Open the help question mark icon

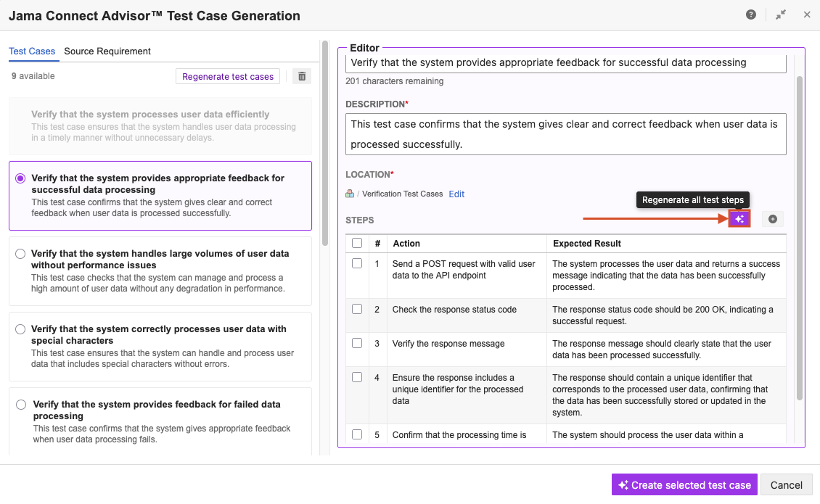pos(751,15)
